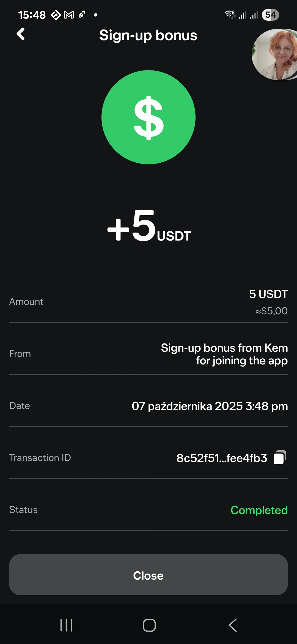Go to Android home screen

(x=149, y=625)
